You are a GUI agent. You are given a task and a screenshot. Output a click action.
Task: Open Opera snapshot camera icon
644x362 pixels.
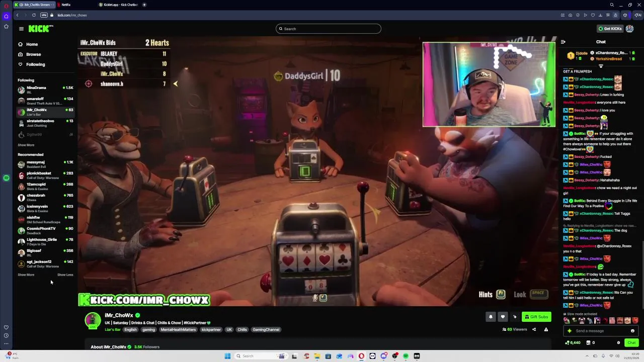pos(570,15)
